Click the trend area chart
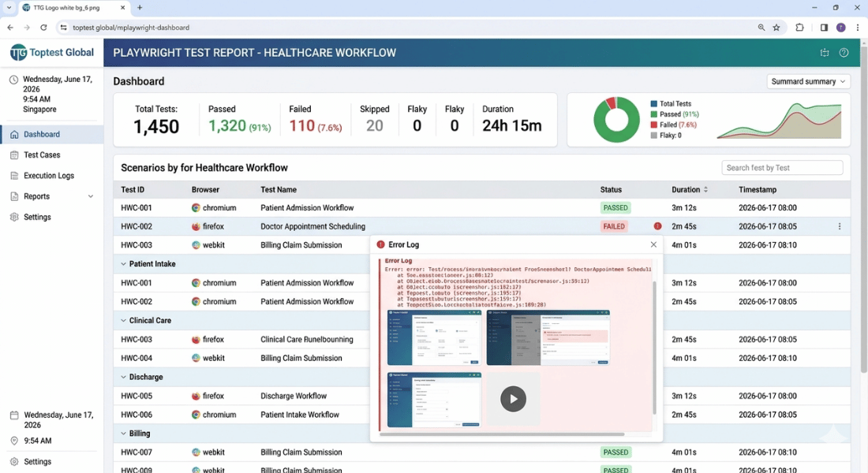Screen dimensions: 868x473 [x=779, y=121]
